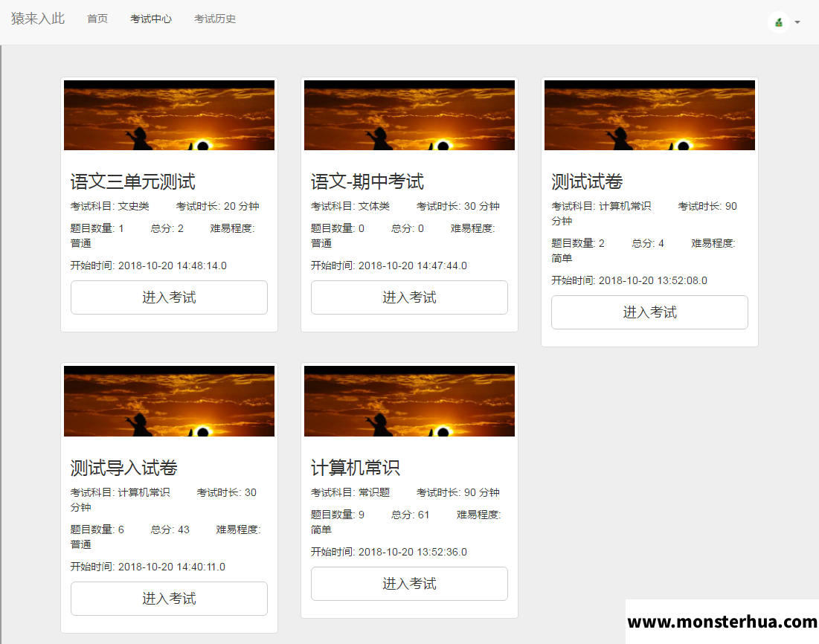Click 考试科目: 文体类 text
The width and height of the screenshot is (819, 644).
coord(350,206)
